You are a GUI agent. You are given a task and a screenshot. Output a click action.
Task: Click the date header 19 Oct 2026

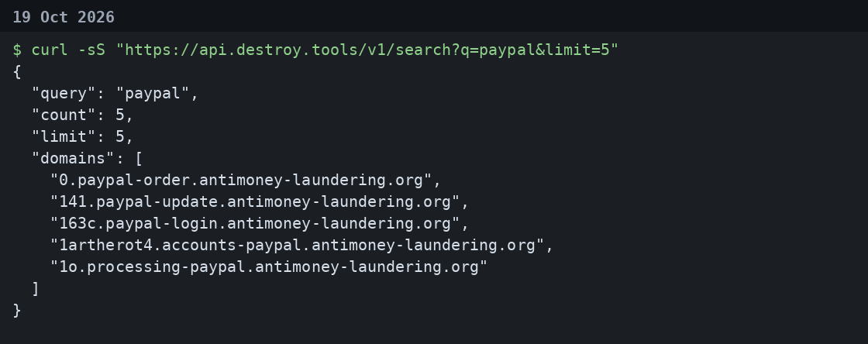64,17
